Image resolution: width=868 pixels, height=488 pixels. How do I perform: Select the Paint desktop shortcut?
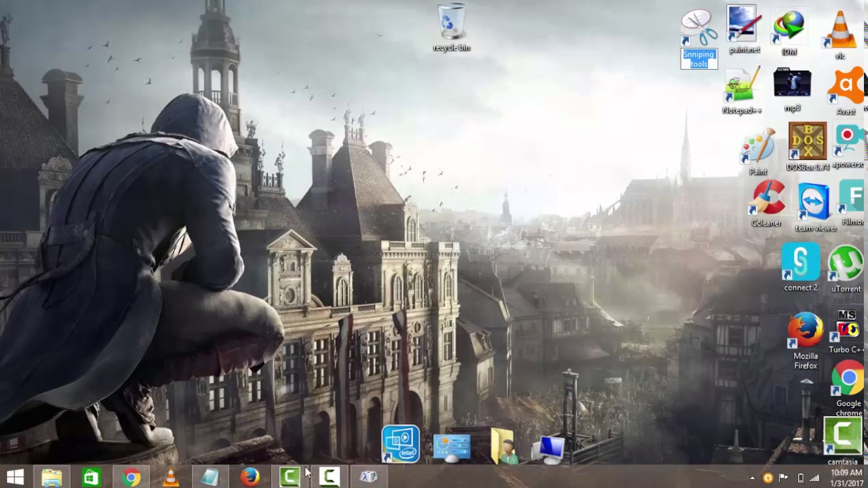(758, 152)
